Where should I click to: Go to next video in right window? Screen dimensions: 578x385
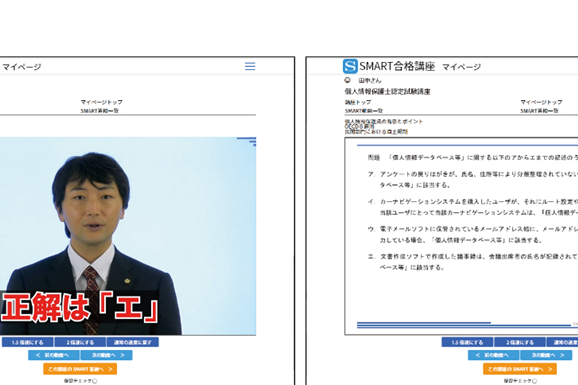tap(546, 355)
